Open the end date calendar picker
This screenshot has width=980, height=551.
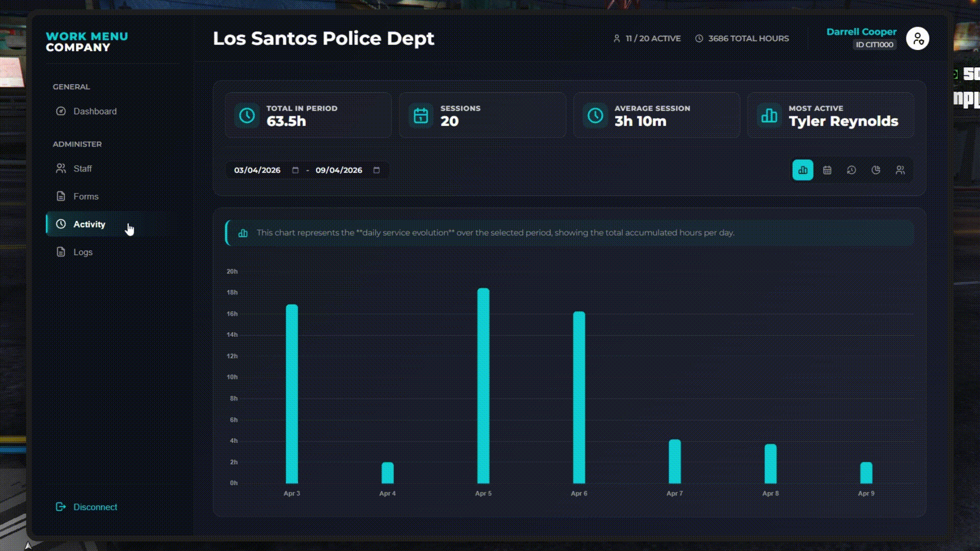(x=377, y=170)
